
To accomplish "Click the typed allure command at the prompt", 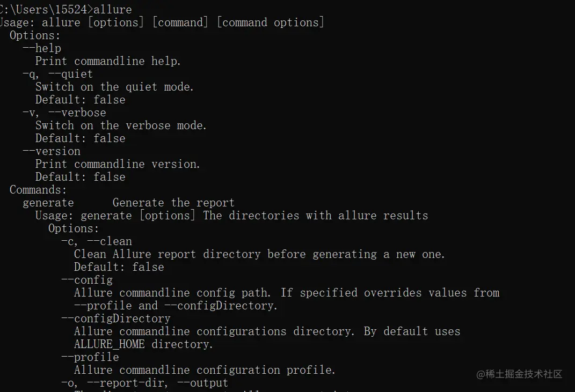I will [x=112, y=9].
